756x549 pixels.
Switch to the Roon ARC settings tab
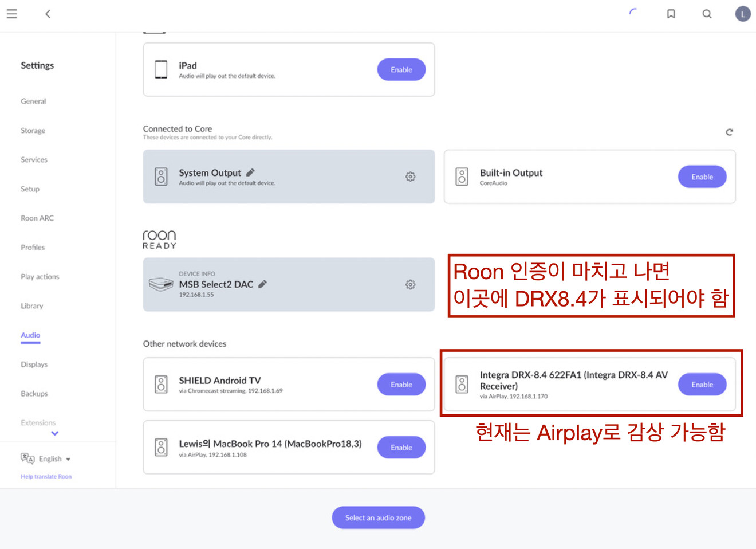37,218
